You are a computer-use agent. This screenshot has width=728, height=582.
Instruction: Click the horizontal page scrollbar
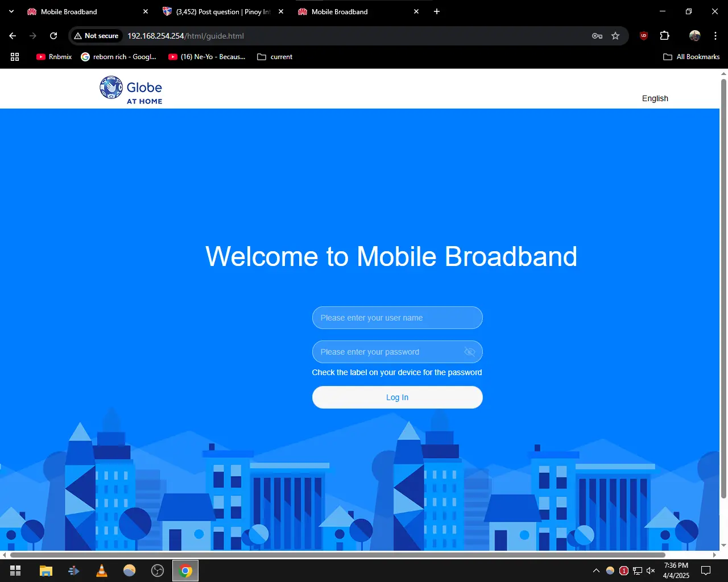tap(338, 555)
